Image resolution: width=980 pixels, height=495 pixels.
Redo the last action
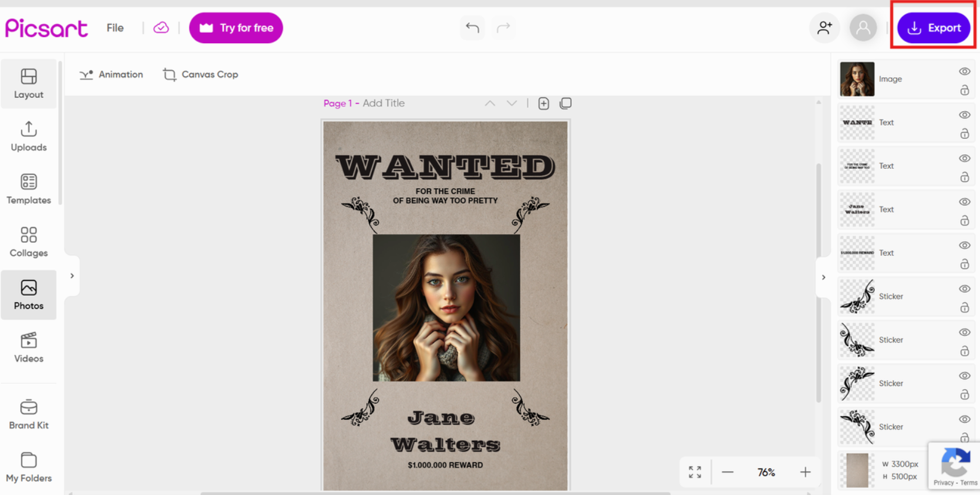click(x=504, y=28)
